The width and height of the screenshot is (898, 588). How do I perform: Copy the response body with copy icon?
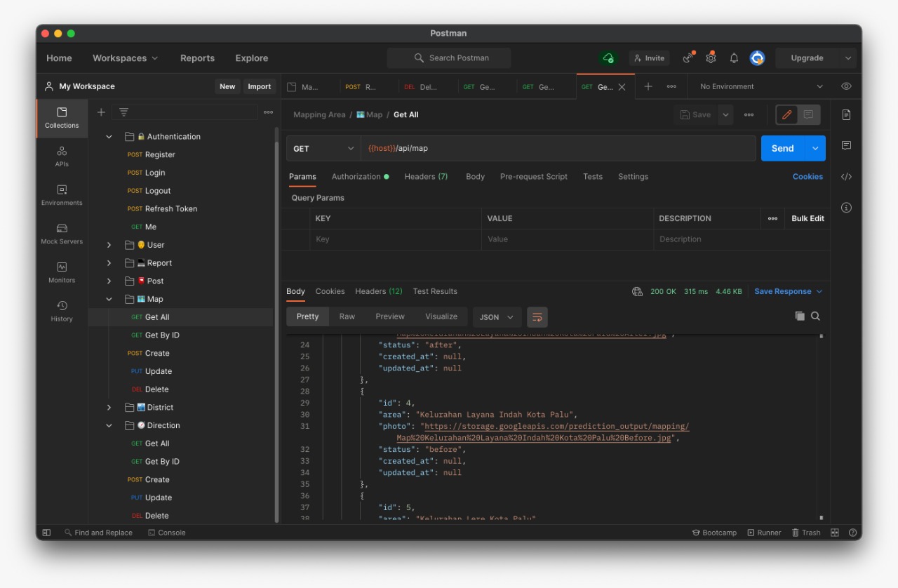tap(800, 316)
